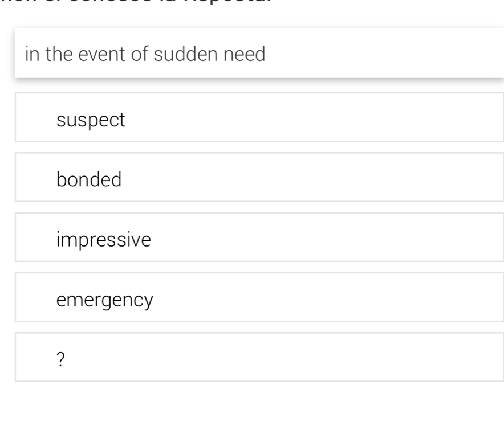
Task: Click the 'in the event of sudden need' prompt card
Action: point(259,53)
